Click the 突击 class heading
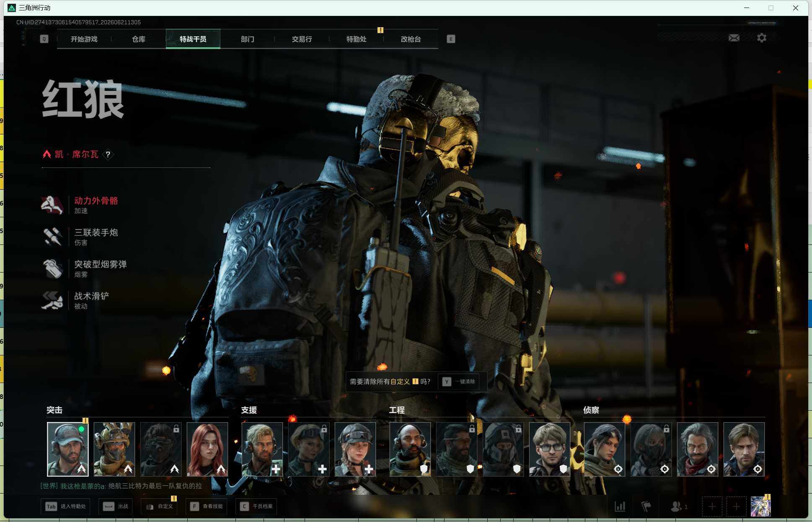The width and height of the screenshot is (812, 522). pos(54,410)
